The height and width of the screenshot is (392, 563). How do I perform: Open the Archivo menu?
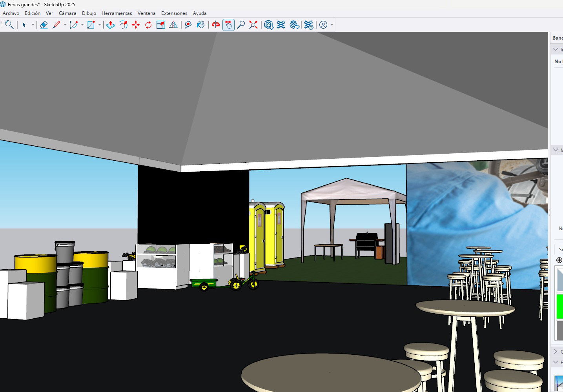pyautogui.click(x=11, y=13)
